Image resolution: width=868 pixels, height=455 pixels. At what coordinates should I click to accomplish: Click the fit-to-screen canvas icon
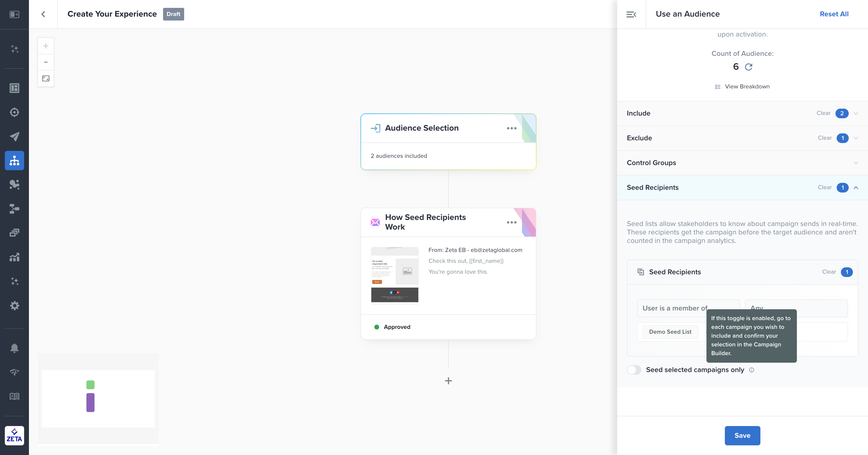click(x=46, y=78)
